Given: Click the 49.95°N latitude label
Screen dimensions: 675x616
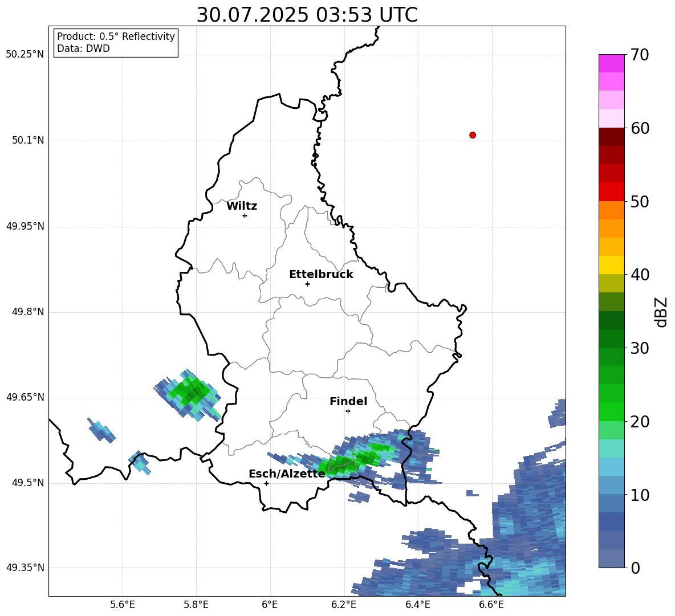Looking at the screenshot, I should [25, 226].
